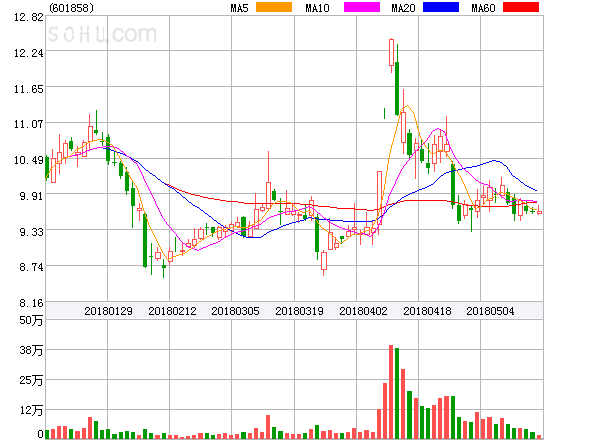
Task: Click the orange MA5 legend swatch
Action: click(x=274, y=7)
